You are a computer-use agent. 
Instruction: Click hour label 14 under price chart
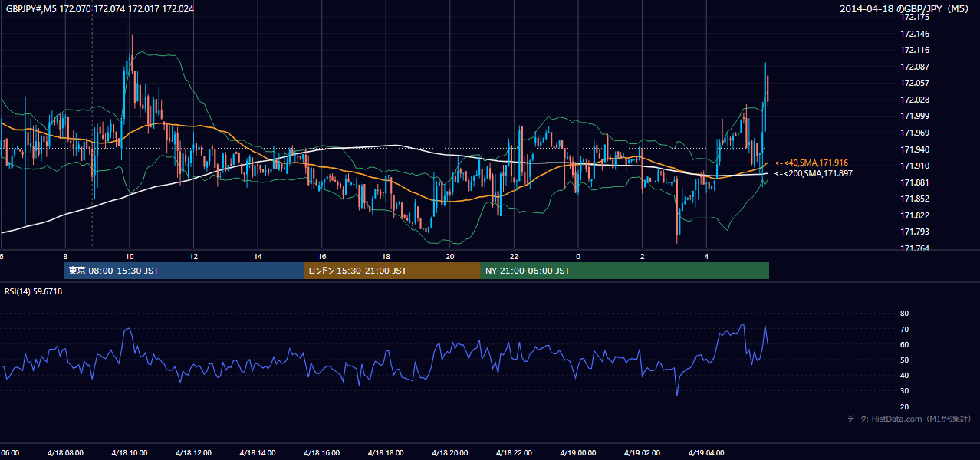pyautogui.click(x=258, y=257)
